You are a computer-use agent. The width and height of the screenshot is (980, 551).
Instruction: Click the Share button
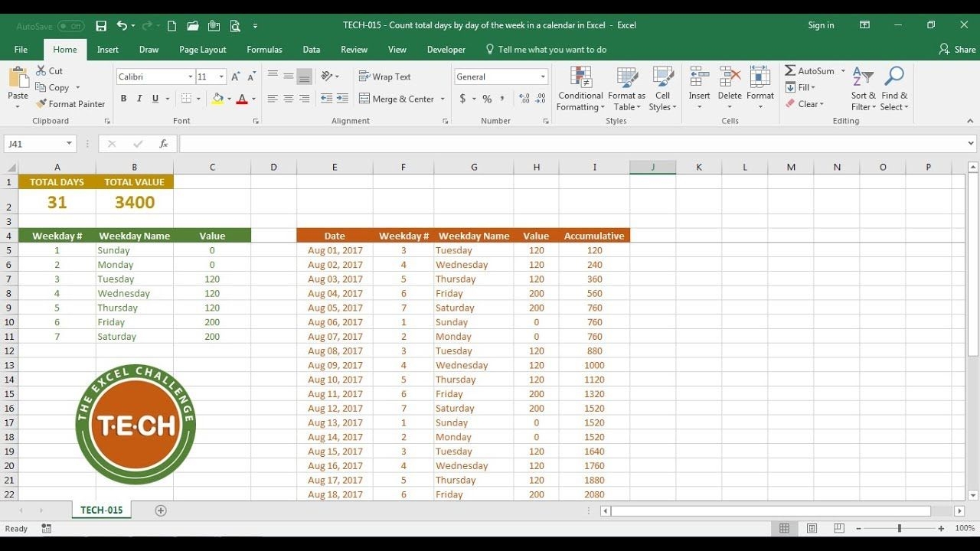click(958, 50)
